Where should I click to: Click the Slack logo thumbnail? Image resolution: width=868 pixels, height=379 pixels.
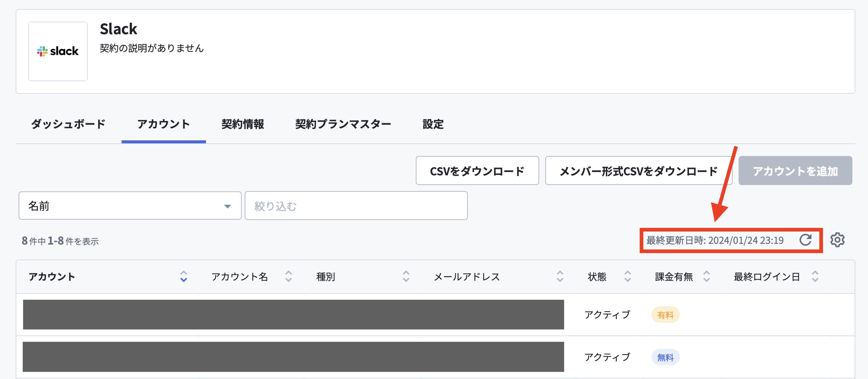58,51
